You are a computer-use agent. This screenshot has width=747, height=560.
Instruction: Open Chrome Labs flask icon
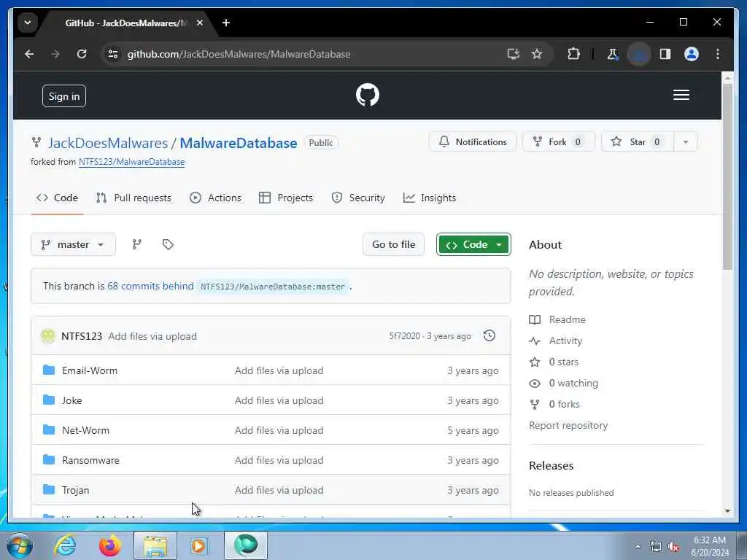coord(612,54)
